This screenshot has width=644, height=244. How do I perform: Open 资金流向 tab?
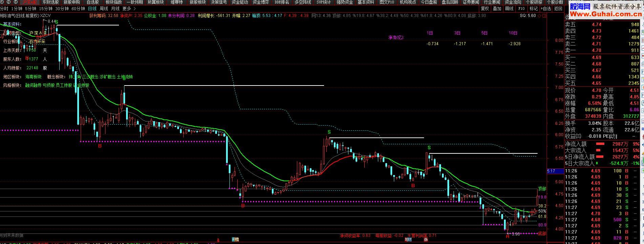click(513, 2)
